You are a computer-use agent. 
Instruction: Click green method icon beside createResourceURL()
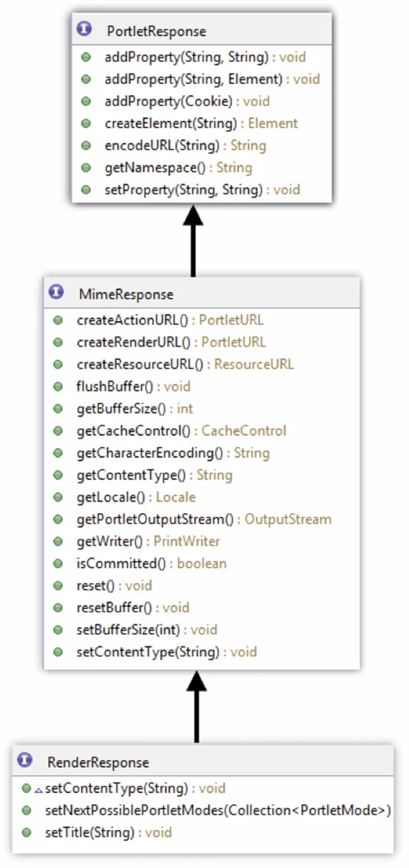click(x=58, y=365)
